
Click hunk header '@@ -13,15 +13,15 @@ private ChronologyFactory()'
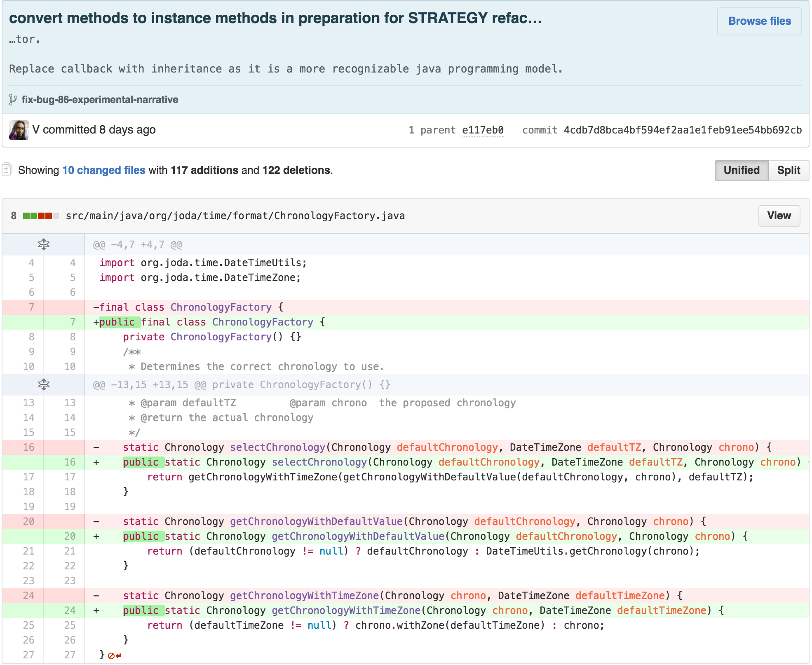(242, 385)
